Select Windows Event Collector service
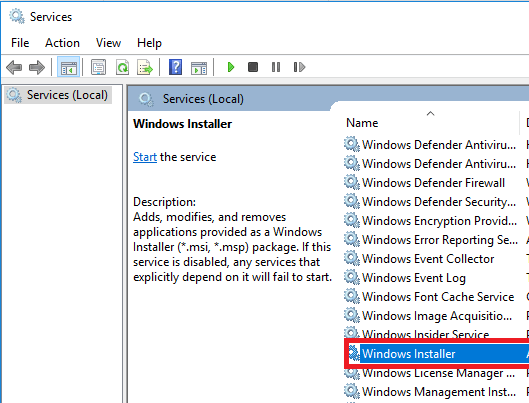Viewport: 529px width, 403px height. (428, 259)
